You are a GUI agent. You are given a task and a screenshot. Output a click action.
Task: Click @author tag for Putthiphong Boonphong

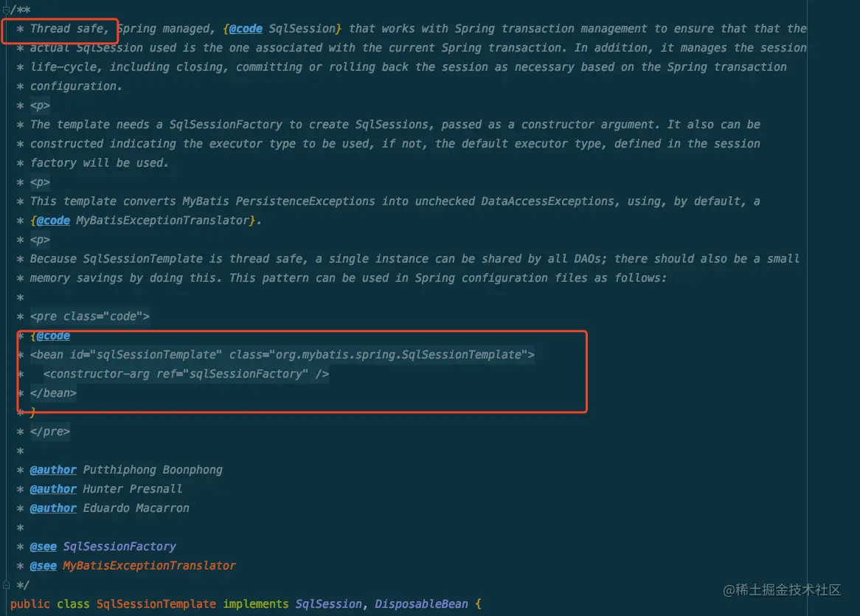point(53,470)
